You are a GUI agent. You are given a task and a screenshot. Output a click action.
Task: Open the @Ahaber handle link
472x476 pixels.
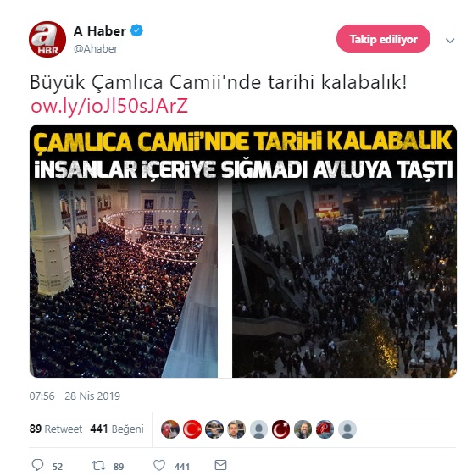point(96,48)
